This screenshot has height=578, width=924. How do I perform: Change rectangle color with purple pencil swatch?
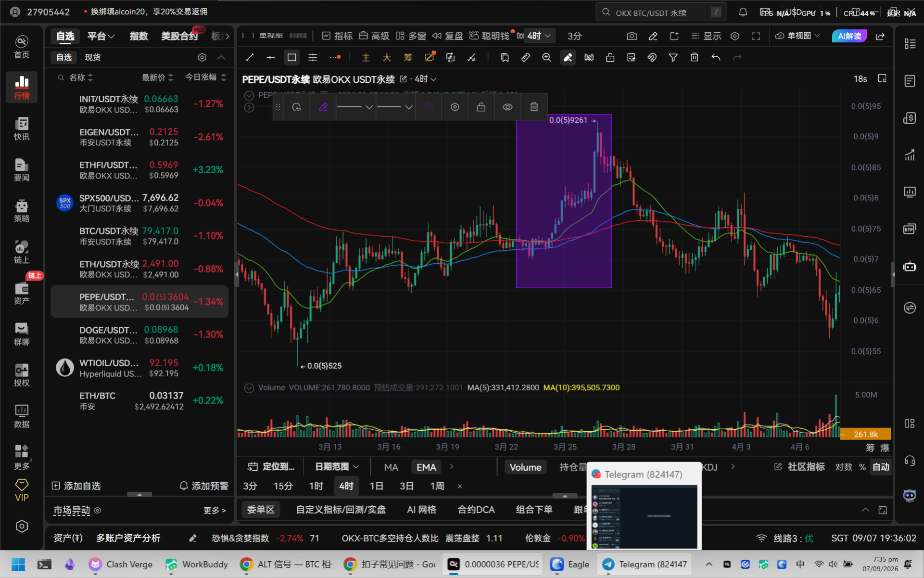(x=323, y=107)
